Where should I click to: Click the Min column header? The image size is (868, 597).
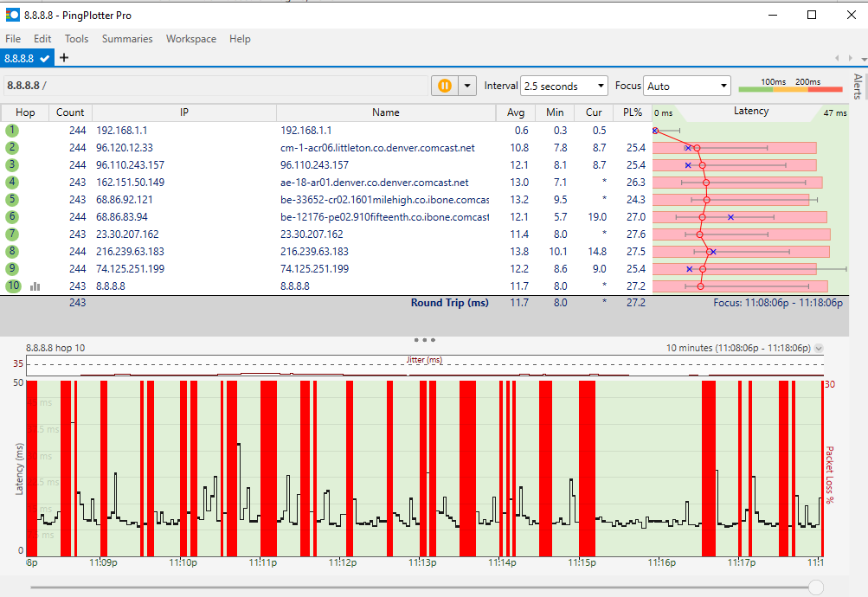point(555,112)
